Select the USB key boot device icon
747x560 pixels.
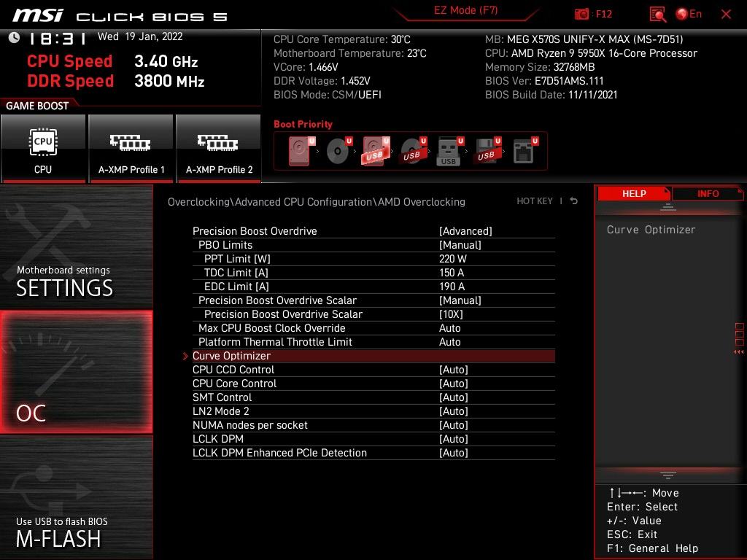pyautogui.click(x=450, y=151)
